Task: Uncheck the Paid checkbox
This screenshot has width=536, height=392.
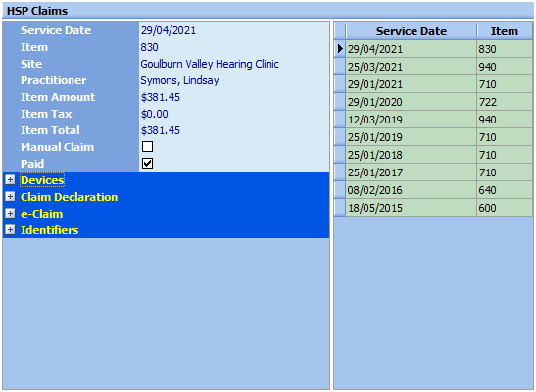Action: click(147, 164)
